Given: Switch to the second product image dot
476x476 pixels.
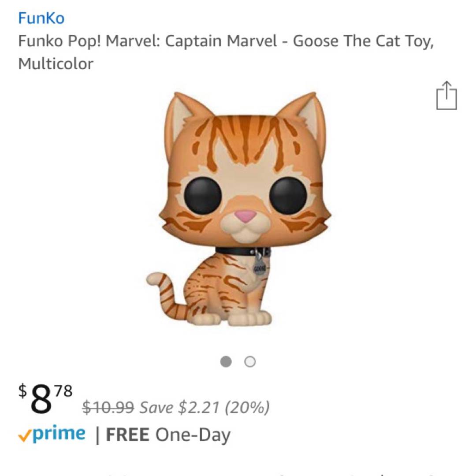Looking at the screenshot, I should click(x=250, y=362).
